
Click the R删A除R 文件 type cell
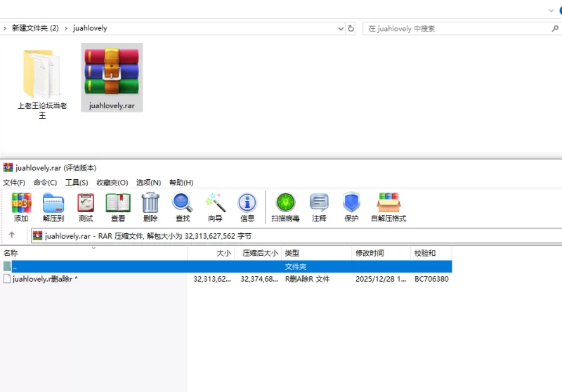pyautogui.click(x=308, y=279)
